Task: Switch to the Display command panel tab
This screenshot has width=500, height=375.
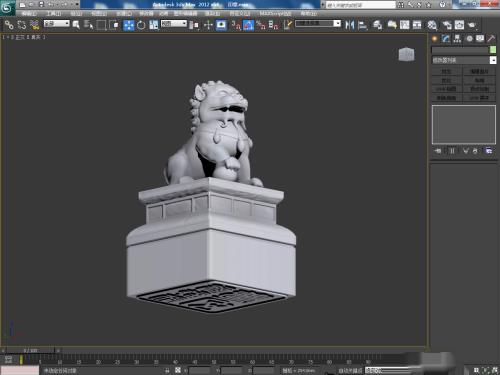Action: click(x=480, y=39)
